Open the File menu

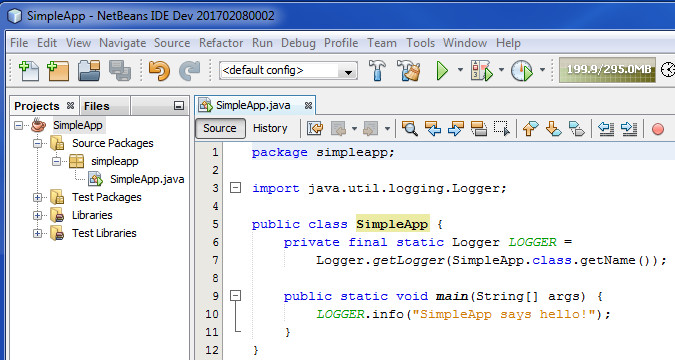click(19, 43)
